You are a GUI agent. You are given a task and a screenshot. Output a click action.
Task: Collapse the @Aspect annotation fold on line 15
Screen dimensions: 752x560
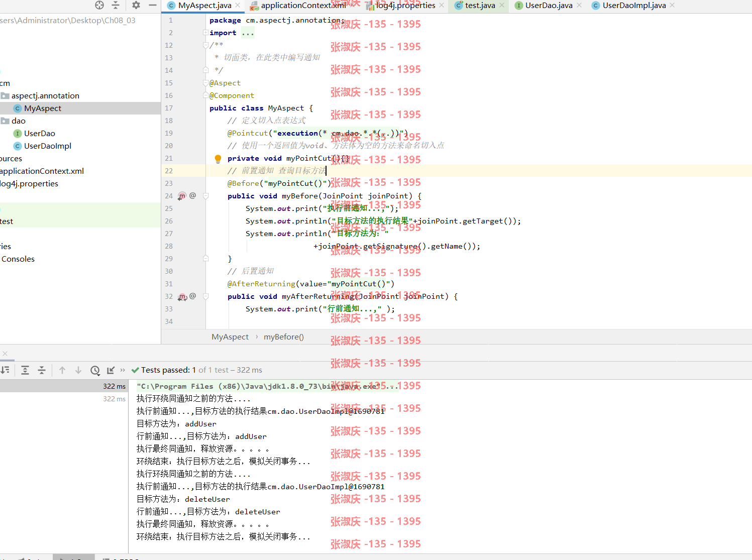click(x=205, y=83)
